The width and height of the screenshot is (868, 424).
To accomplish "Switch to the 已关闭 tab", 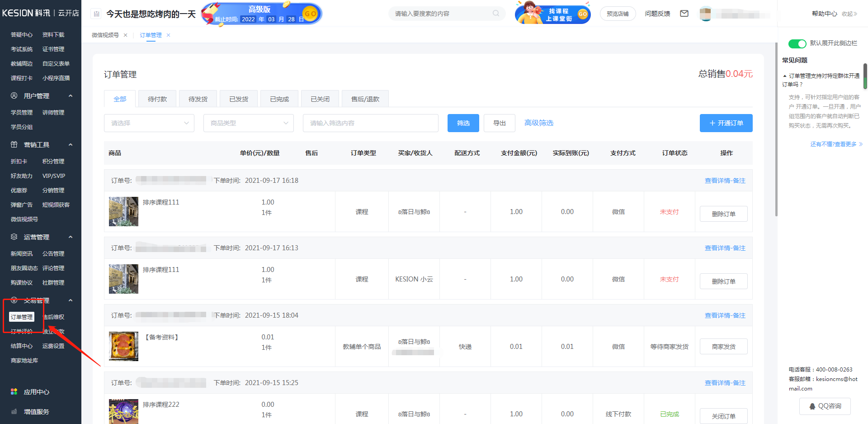I will [x=320, y=99].
